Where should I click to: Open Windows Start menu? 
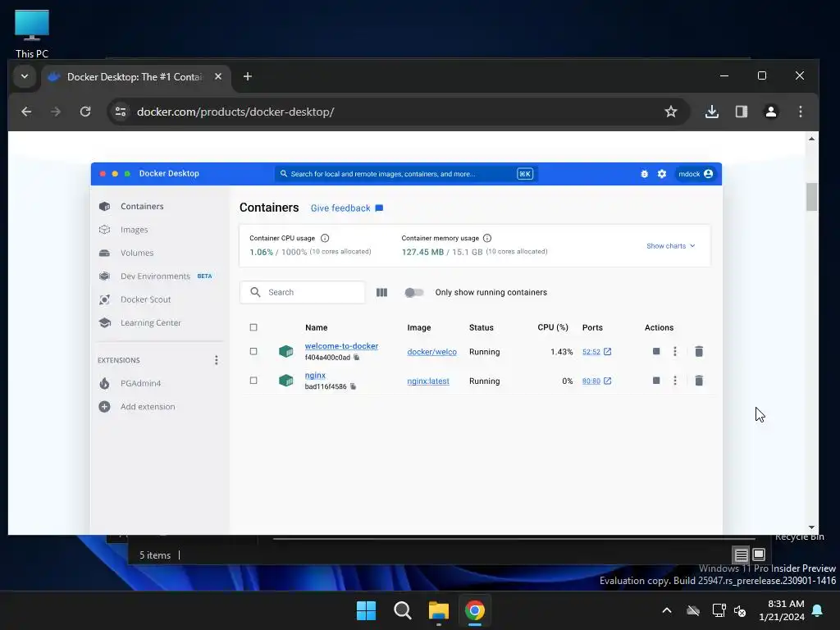[367, 610]
